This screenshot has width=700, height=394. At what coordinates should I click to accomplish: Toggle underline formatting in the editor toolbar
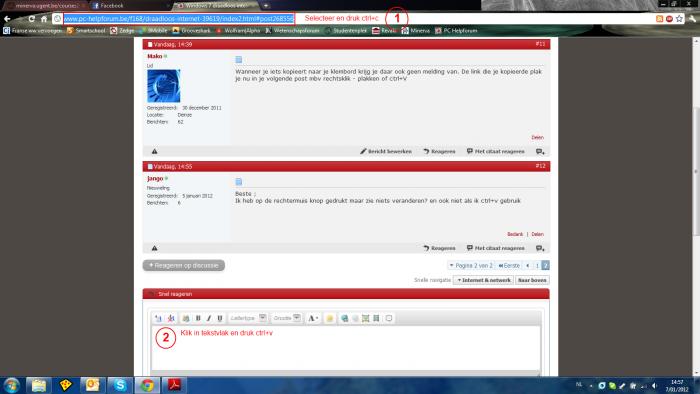point(220,318)
